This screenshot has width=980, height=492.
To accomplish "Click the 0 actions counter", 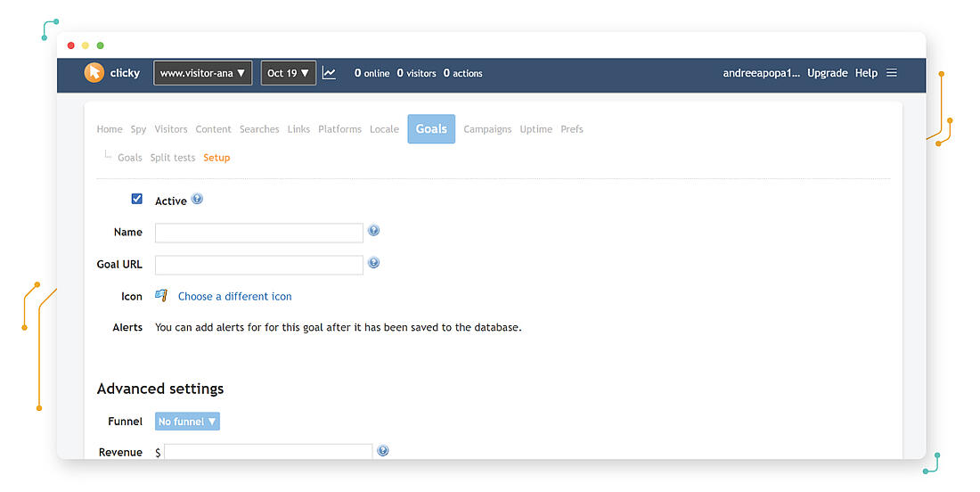I will (462, 73).
